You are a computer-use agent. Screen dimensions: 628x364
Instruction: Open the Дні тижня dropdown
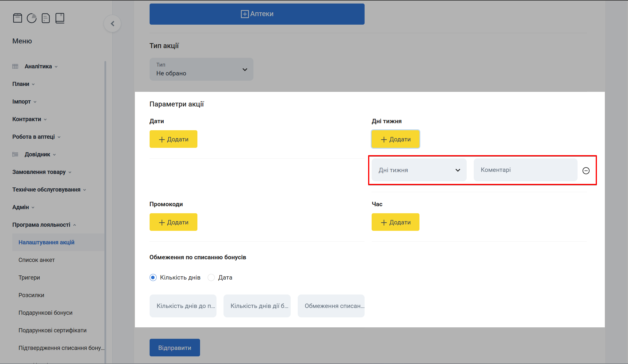[x=419, y=170]
